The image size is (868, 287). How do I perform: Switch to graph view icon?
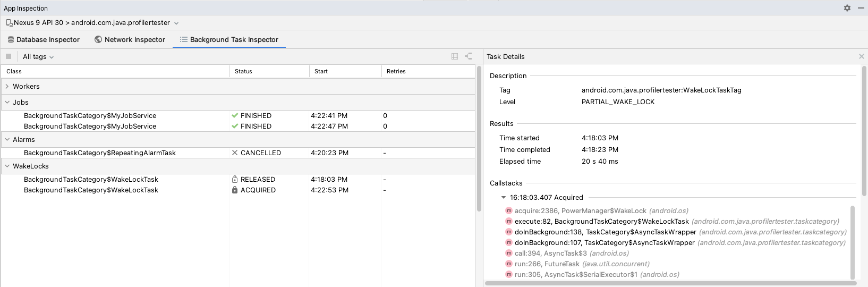click(x=469, y=56)
